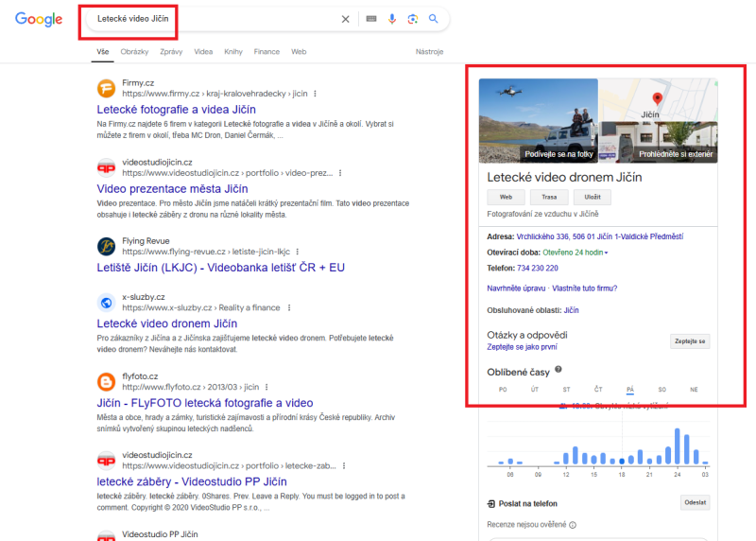Image resolution: width=756 pixels, height=541 pixels.
Task: Open Letiště Jičín (LKJC) Videobanka result
Action: (221, 268)
